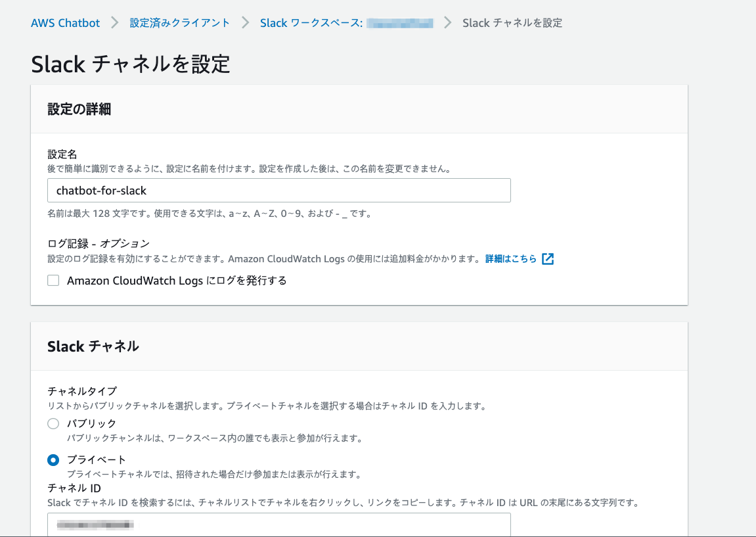
Task: Select the パブリック channel type radio button
Action: click(53, 423)
